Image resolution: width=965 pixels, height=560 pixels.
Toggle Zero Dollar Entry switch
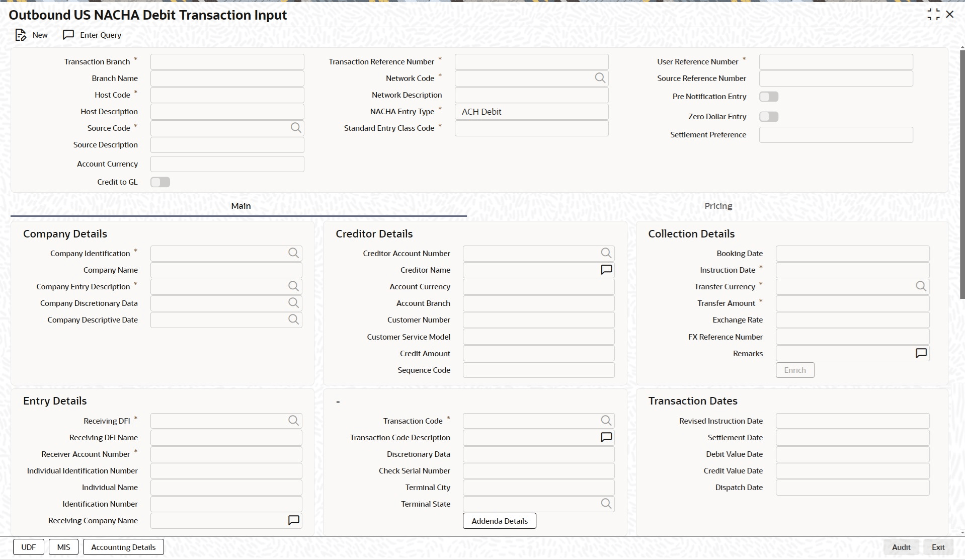(769, 116)
